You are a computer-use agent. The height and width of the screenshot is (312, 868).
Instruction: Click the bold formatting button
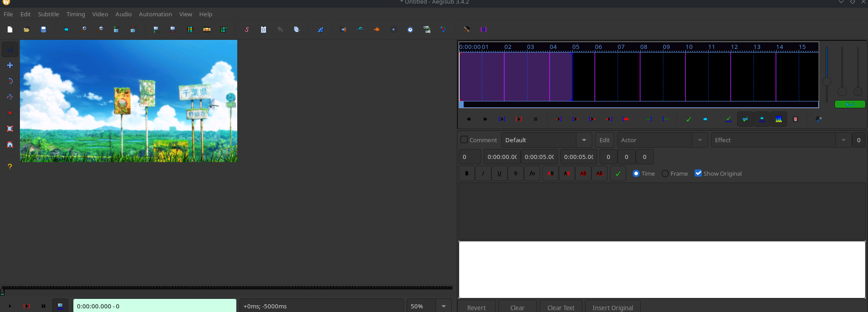click(x=467, y=173)
